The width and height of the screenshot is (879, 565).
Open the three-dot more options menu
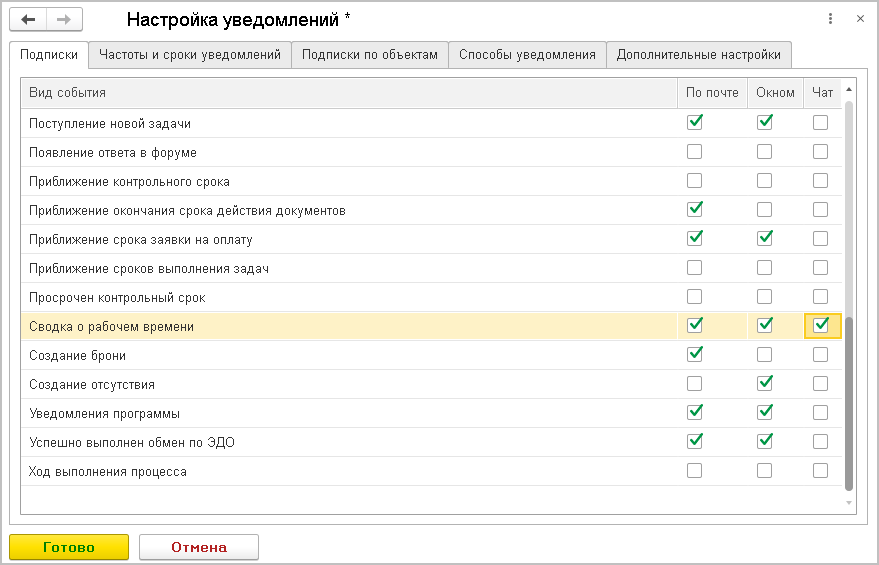tap(830, 19)
